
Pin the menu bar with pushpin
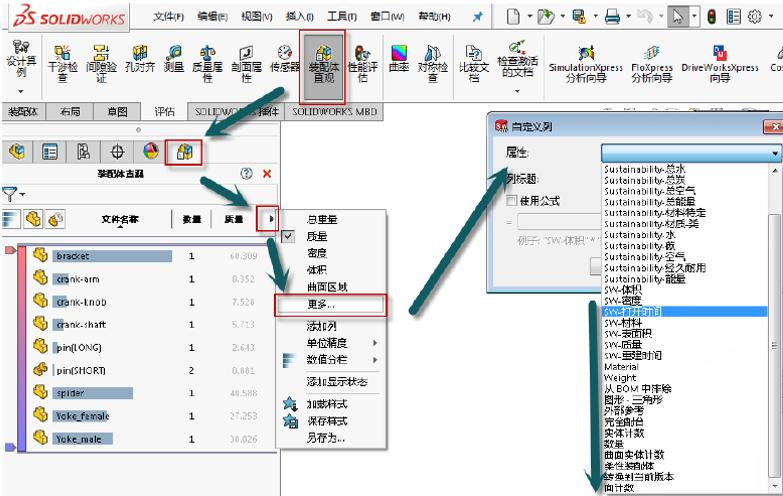478,16
